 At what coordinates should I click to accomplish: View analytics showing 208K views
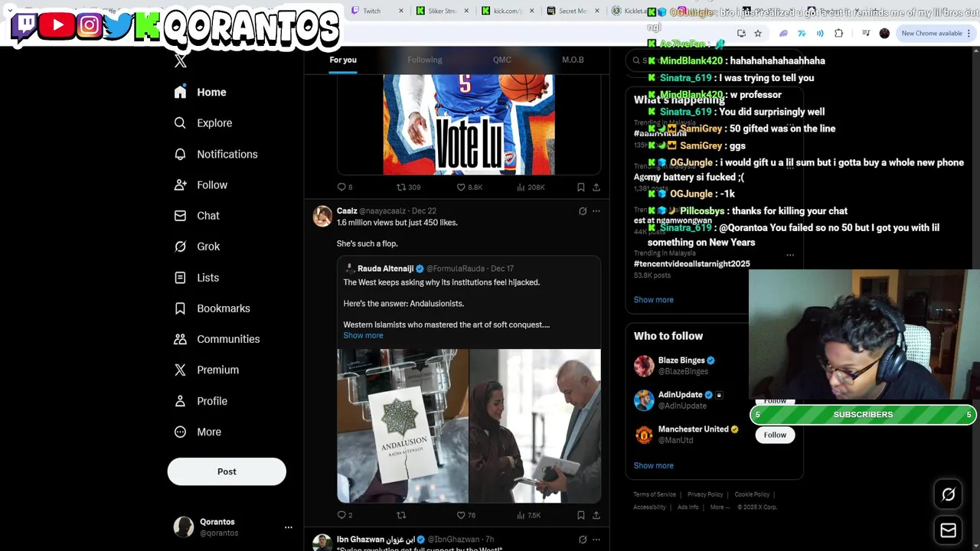[x=531, y=187]
